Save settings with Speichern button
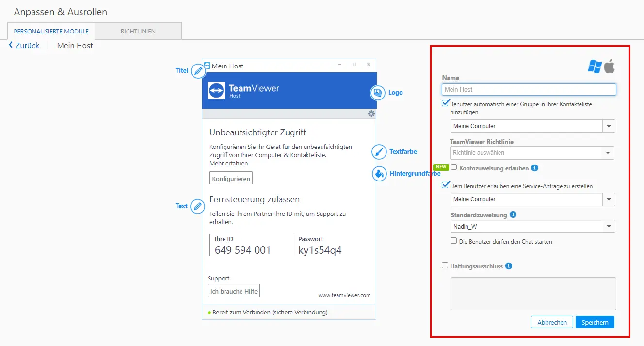Image resolution: width=644 pixels, height=346 pixels. click(x=595, y=322)
